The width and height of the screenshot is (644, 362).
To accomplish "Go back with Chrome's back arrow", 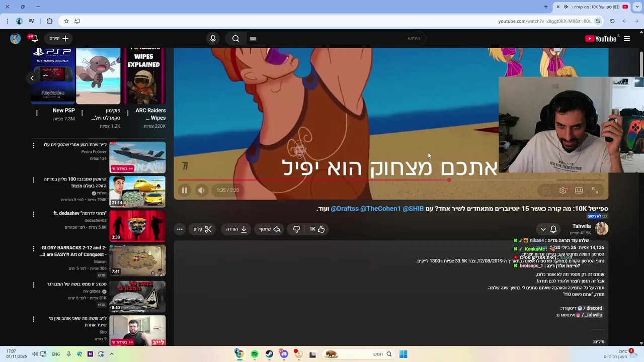I will (636, 21).
